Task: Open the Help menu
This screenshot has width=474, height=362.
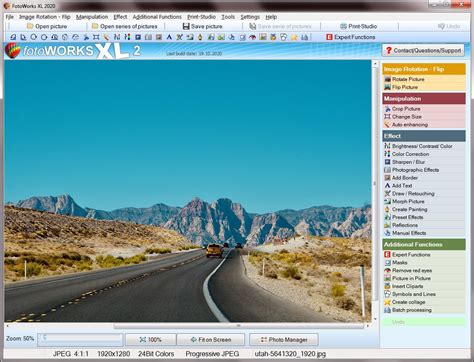Action: coord(271,17)
